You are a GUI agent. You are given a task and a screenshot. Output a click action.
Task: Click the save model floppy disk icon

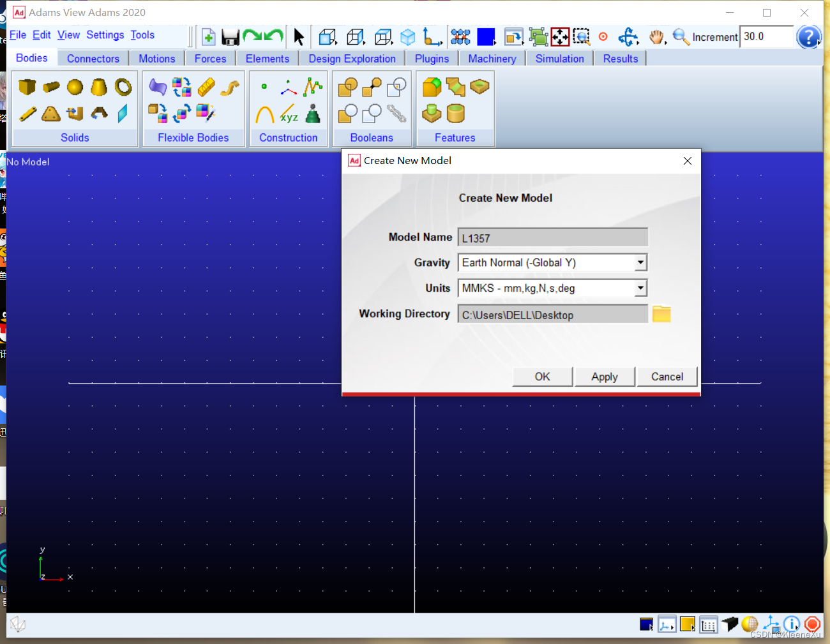click(x=230, y=37)
